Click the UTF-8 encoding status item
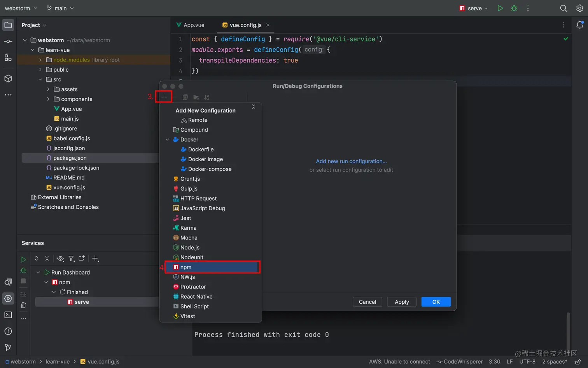The height and width of the screenshot is (368, 588). click(527, 361)
